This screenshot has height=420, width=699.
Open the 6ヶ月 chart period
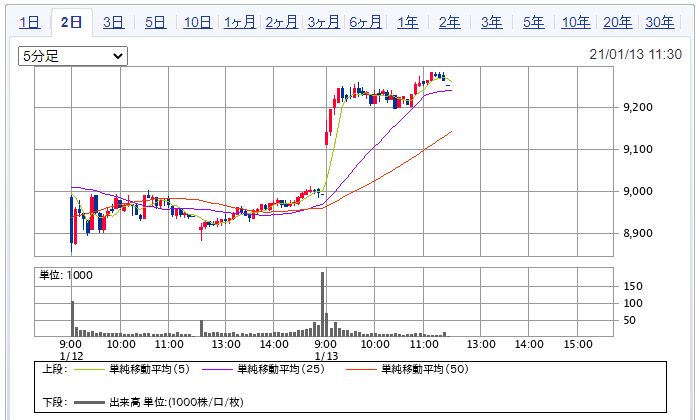tap(366, 22)
